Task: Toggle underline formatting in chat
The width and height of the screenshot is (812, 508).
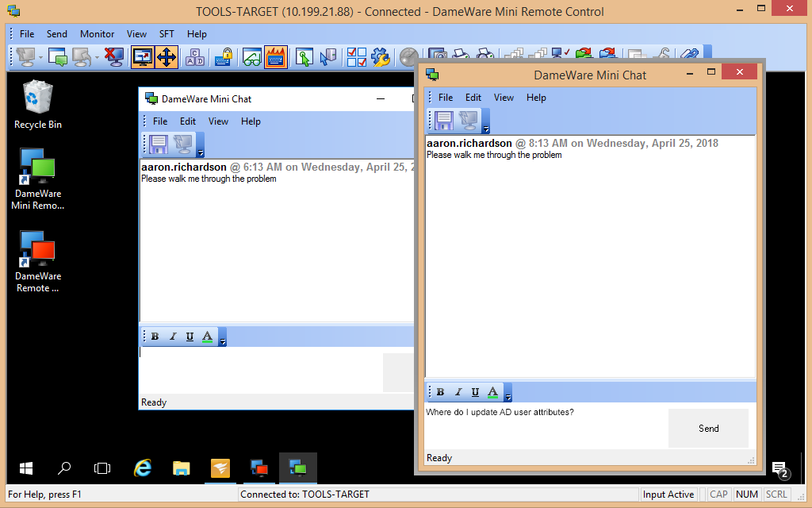Action: (475, 391)
